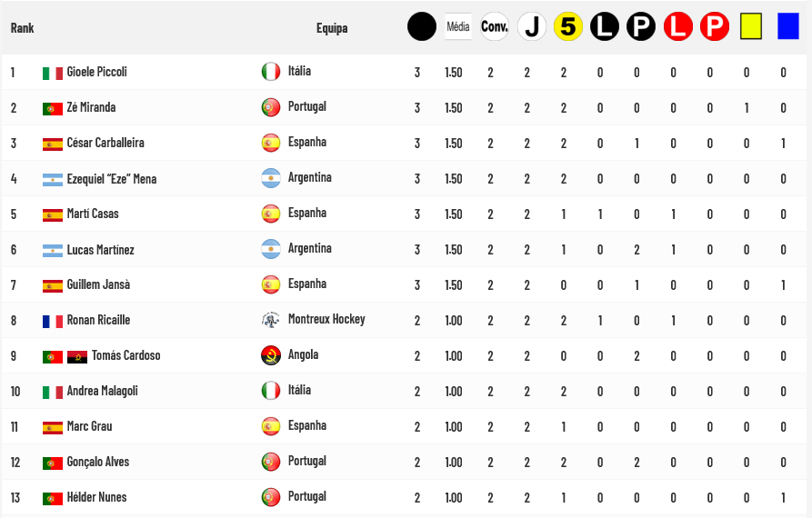Click the red L circle header icon

coord(677,26)
